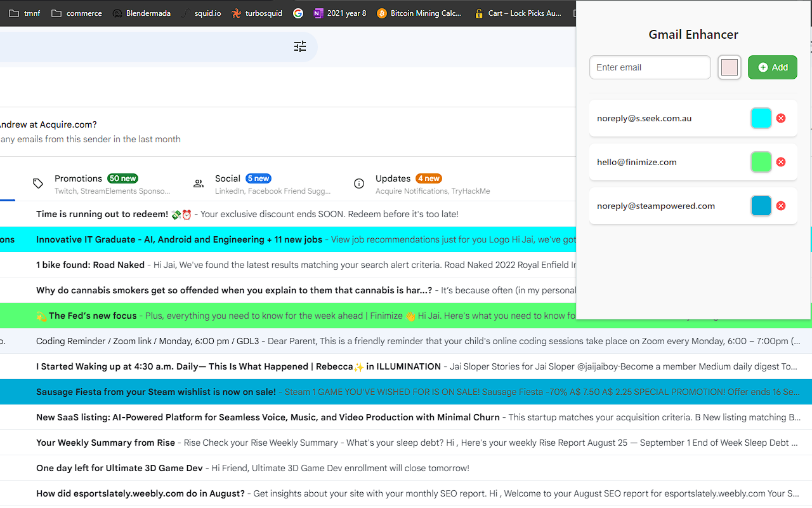Remove hello@finimize.com from the list

coord(781,162)
